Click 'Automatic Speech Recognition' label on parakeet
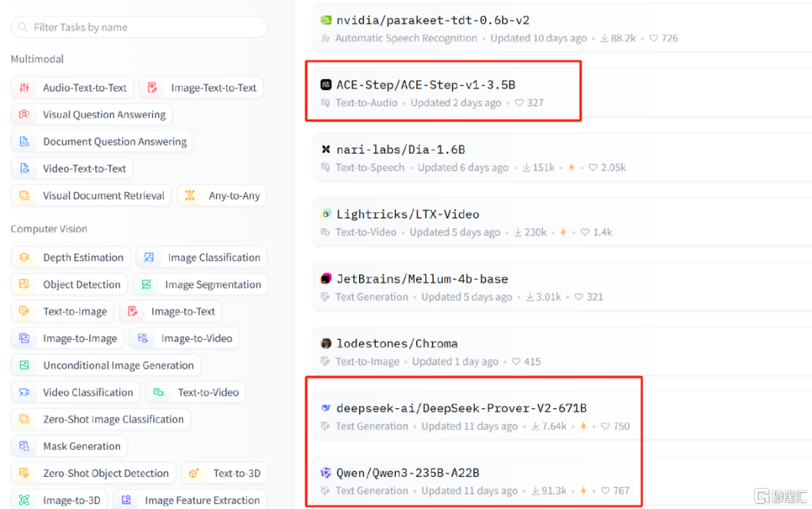The image size is (812, 509). pos(406,38)
